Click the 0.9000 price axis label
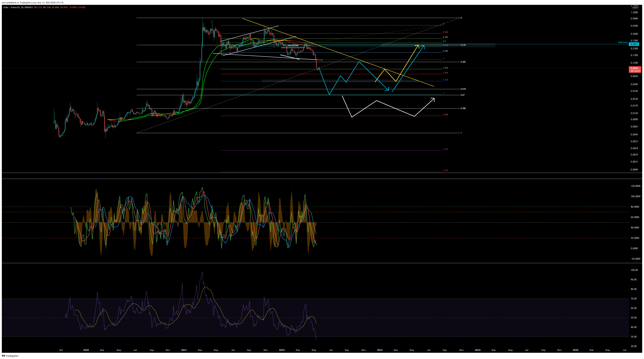Image resolution: width=644 pixels, height=359 pixels. 634,19
